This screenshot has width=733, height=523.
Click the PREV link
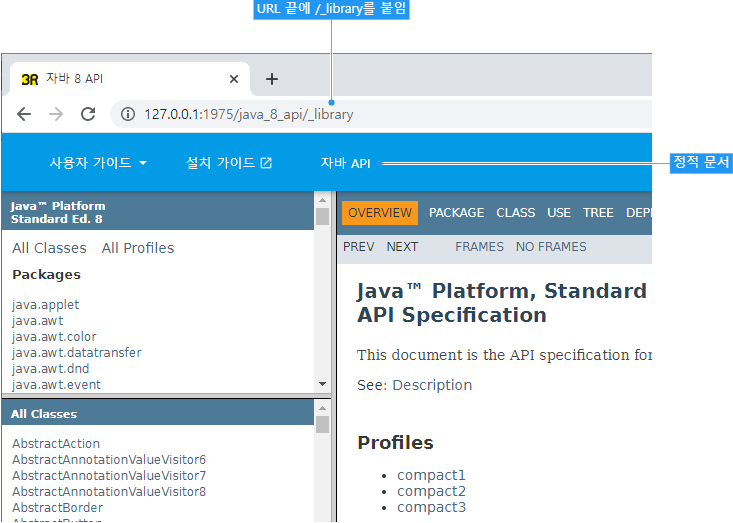tap(359, 247)
